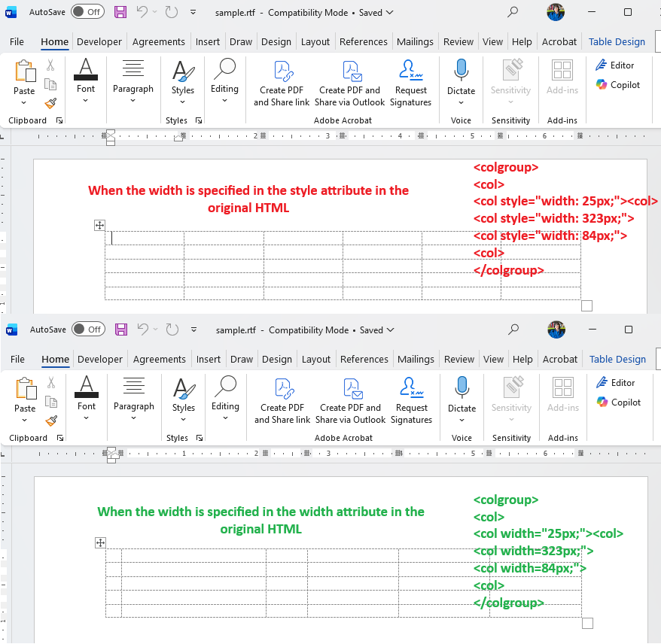Toggle AutoSave in the top Word window
661x644 pixels.
pyautogui.click(x=87, y=12)
